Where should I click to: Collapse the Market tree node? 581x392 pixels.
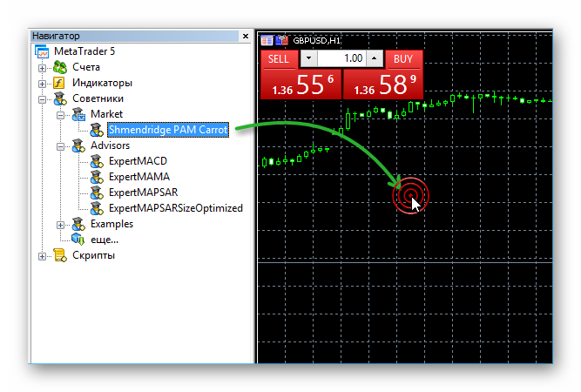coord(60,115)
